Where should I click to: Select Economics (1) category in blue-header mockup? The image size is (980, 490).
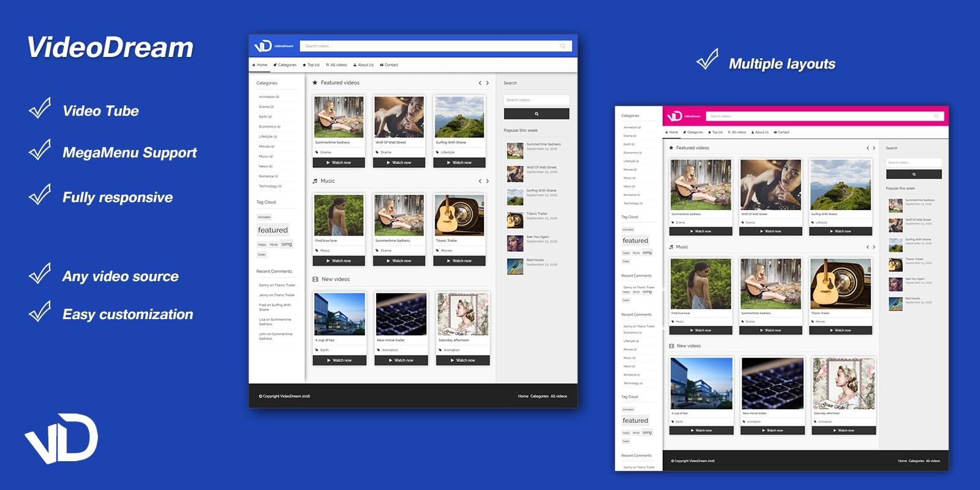[x=269, y=127]
